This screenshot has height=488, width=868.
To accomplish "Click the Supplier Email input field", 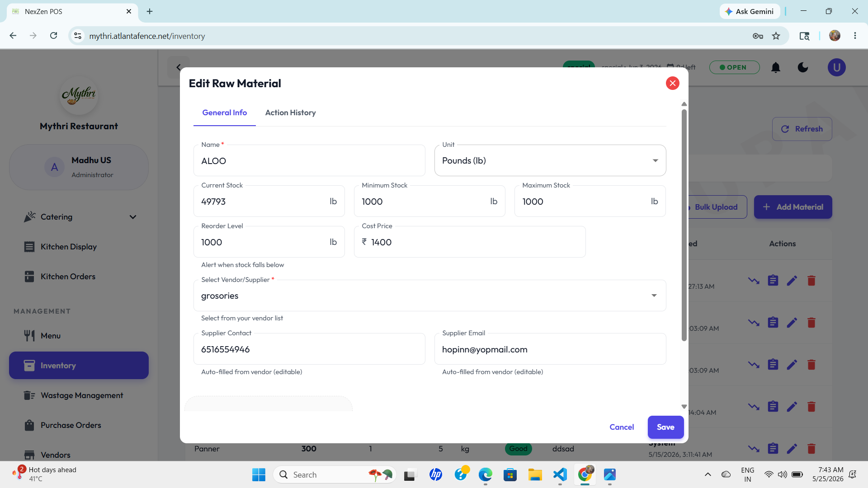I will pyautogui.click(x=550, y=349).
